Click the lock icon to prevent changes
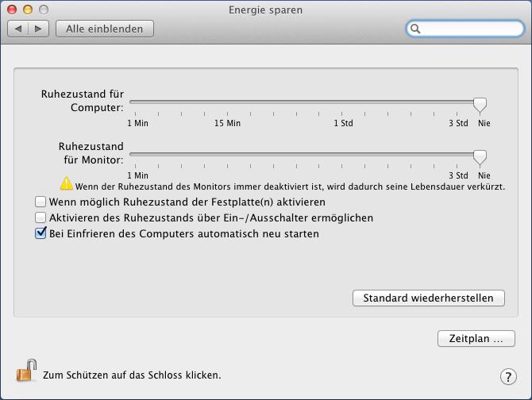 point(26,370)
